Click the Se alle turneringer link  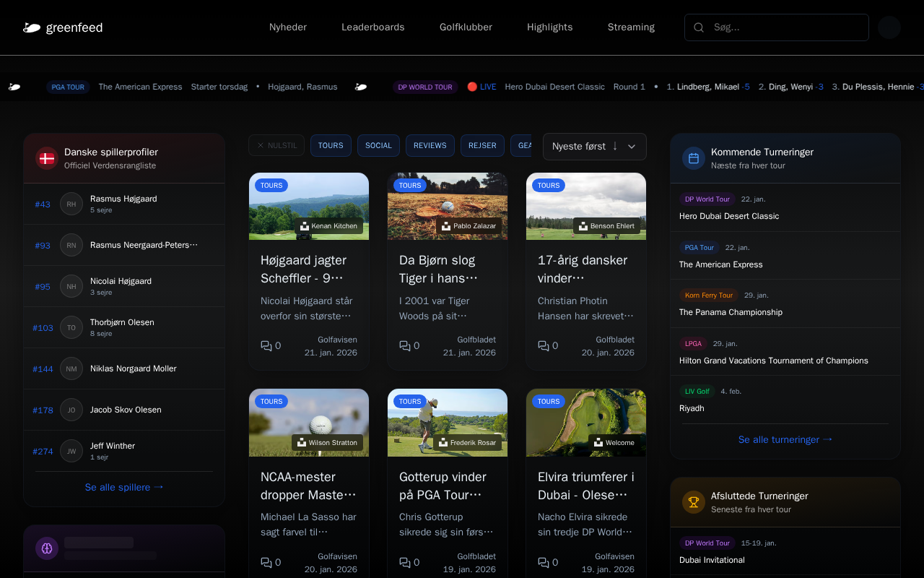point(785,439)
